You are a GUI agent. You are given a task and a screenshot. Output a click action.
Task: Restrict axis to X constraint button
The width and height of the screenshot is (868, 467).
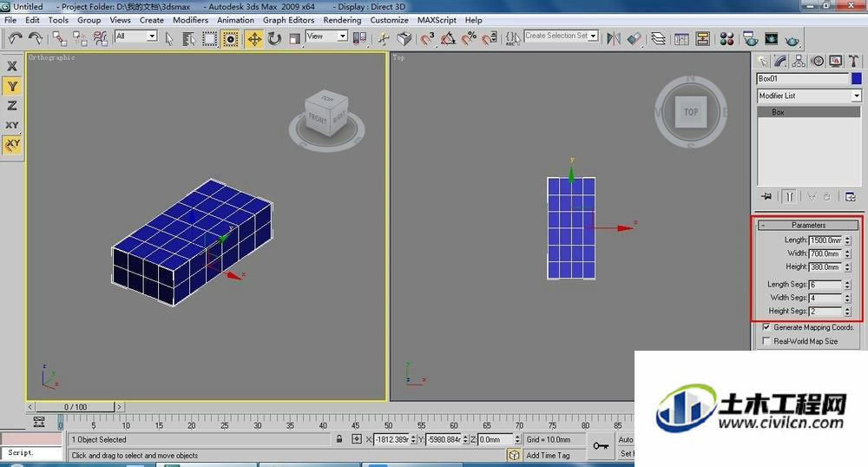[11, 66]
